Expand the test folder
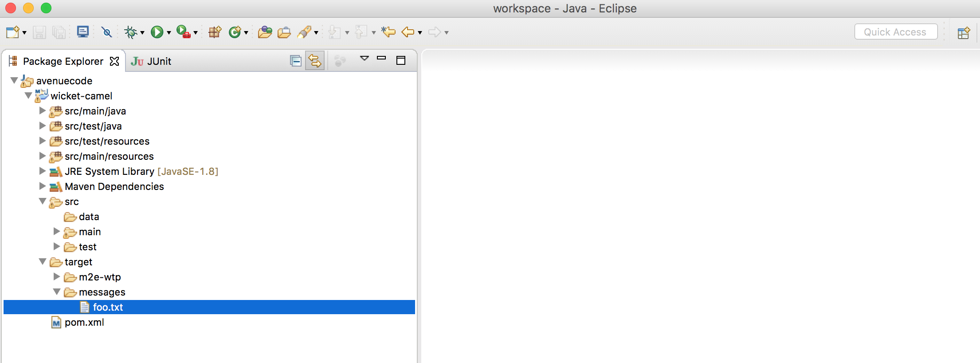Image resolution: width=980 pixels, height=363 pixels. (x=57, y=246)
